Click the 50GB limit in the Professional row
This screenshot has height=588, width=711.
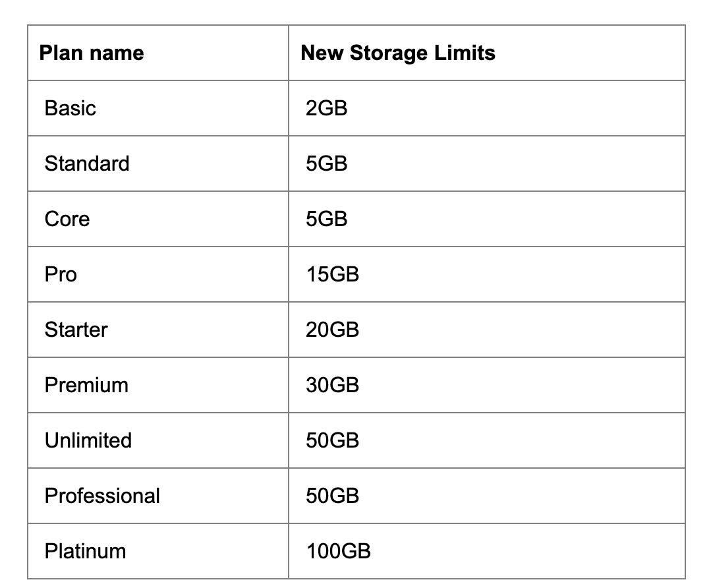(x=332, y=496)
